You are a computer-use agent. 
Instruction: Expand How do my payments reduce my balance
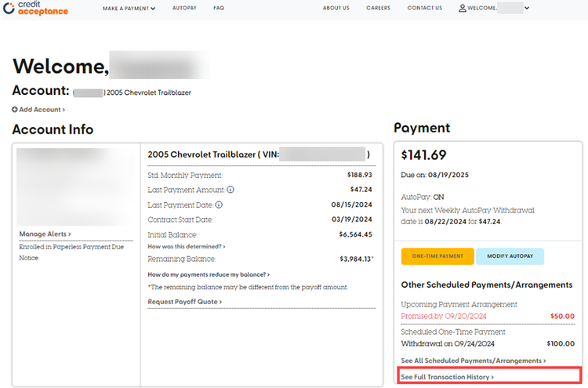click(209, 274)
